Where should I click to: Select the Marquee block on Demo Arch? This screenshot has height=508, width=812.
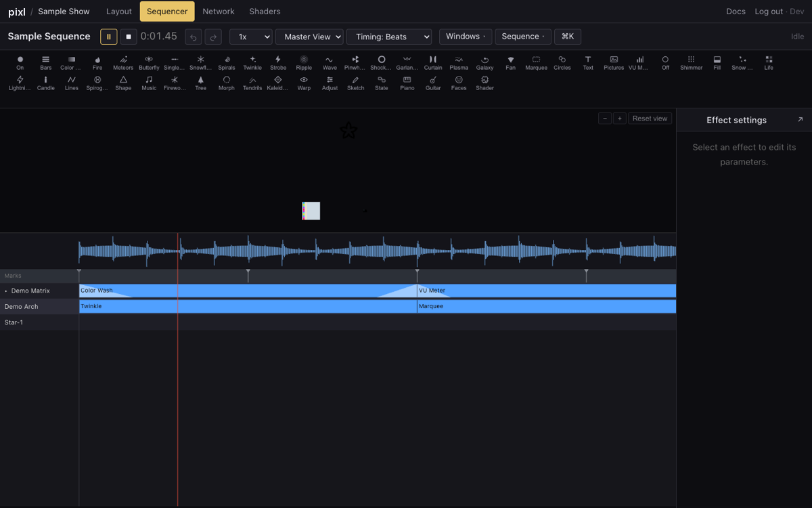tap(547, 306)
